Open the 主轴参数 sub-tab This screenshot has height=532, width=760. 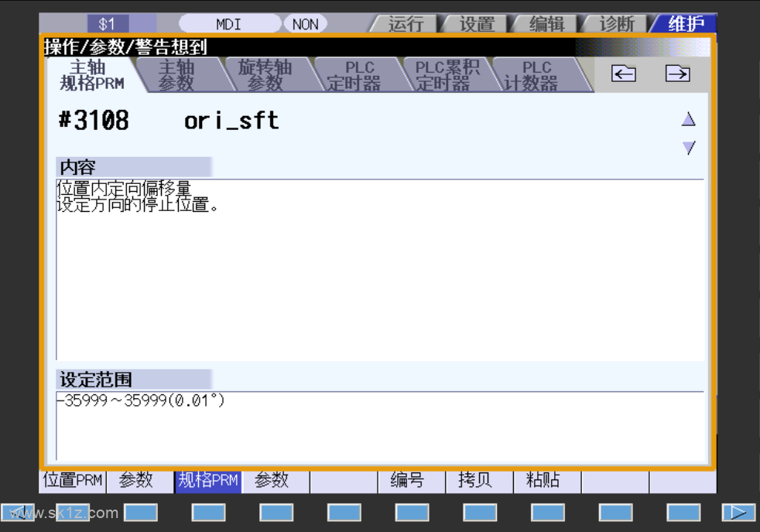tap(176, 75)
